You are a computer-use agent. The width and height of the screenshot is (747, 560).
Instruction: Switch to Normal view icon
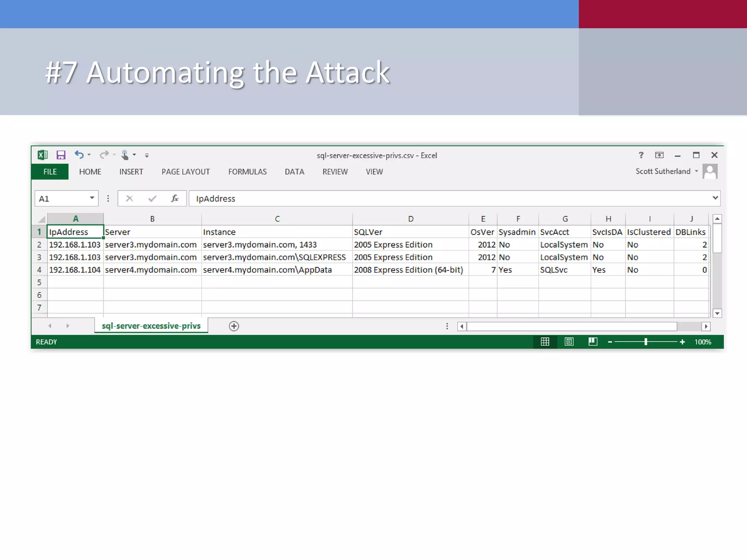(545, 342)
